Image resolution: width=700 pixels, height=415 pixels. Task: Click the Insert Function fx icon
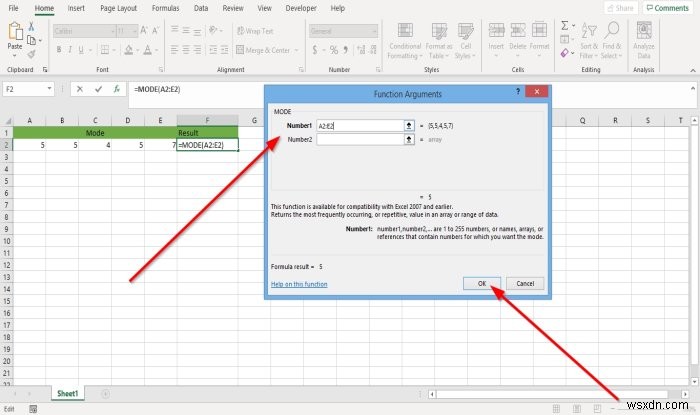pyautogui.click(x=117, y=89)
